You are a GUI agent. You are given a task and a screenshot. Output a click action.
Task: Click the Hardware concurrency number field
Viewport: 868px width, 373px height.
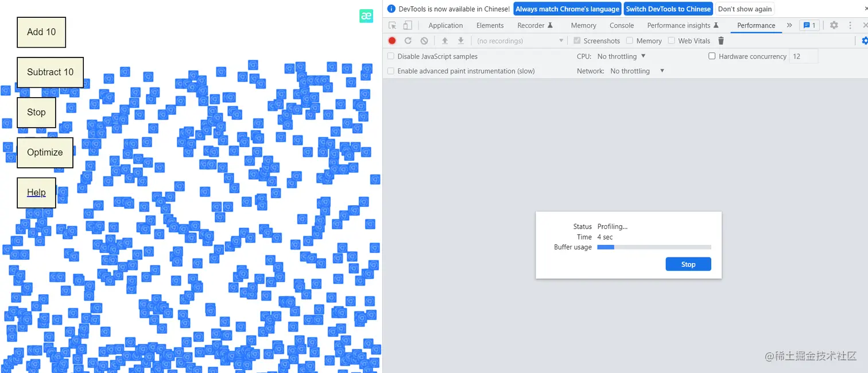coord(804,56)
